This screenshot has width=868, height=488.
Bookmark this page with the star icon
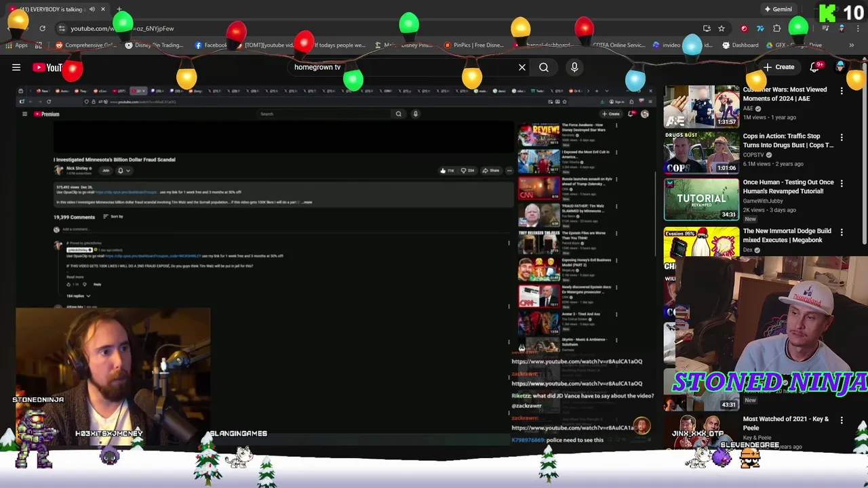(722, 28)
